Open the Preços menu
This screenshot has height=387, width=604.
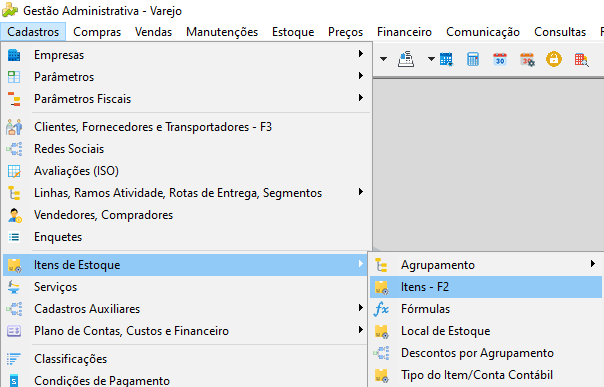pyautogui.click(x=346, y=32)
